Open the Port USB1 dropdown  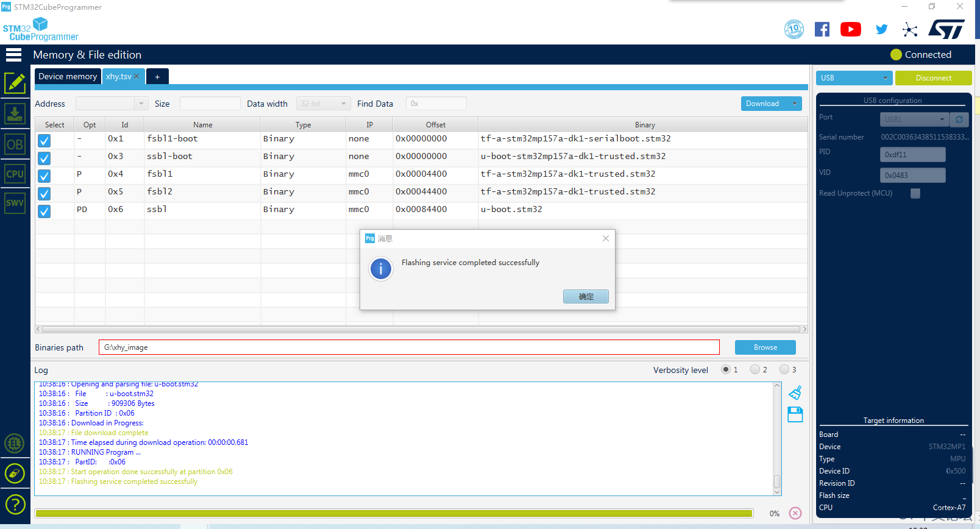pyautogui.click(x=914, y=119)
